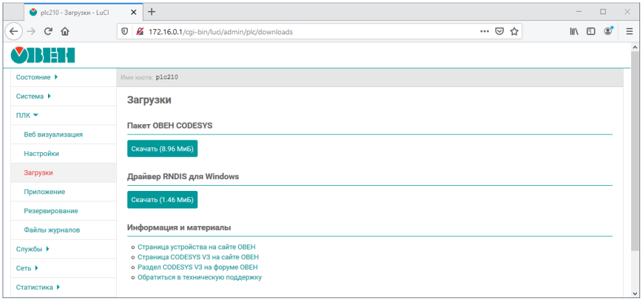Collapse the ПЛК menu section
The height and width of the screenshot is (302, 644).
[x=27, y=116]
